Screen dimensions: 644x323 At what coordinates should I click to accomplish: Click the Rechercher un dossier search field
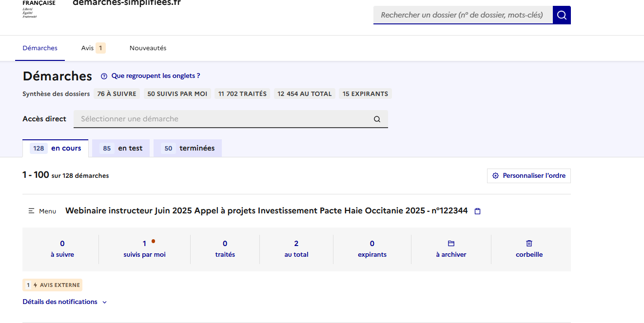(x=462, y=15)
